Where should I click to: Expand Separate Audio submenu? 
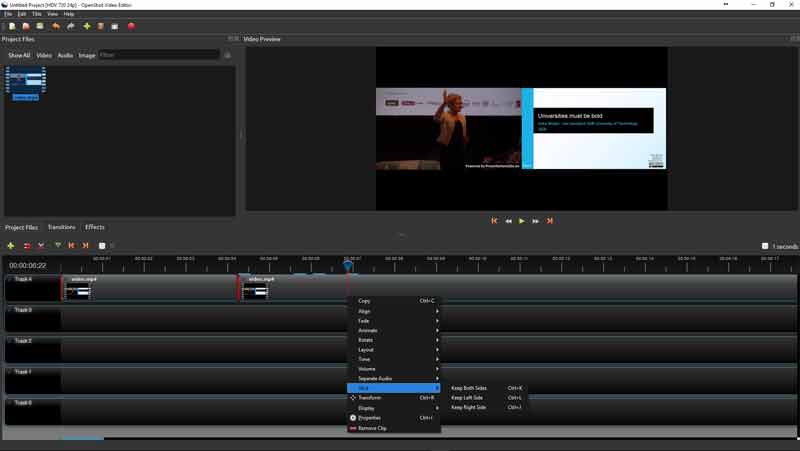click(394, 379)
